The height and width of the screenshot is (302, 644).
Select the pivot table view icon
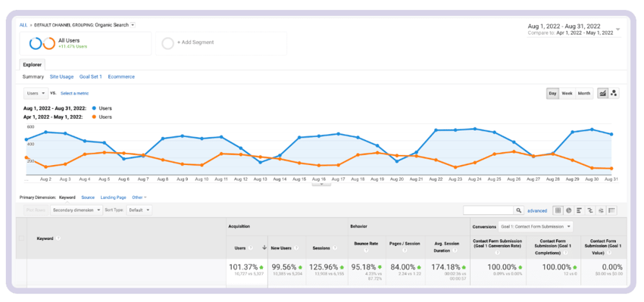(611, 210)
